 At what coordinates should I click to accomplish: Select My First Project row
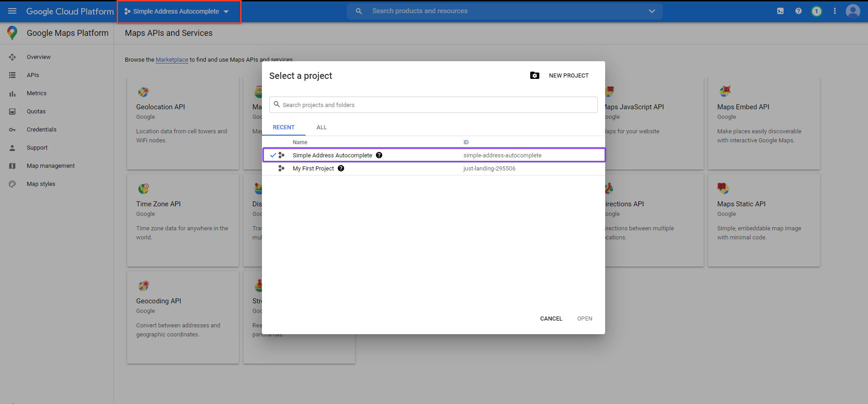434,169
